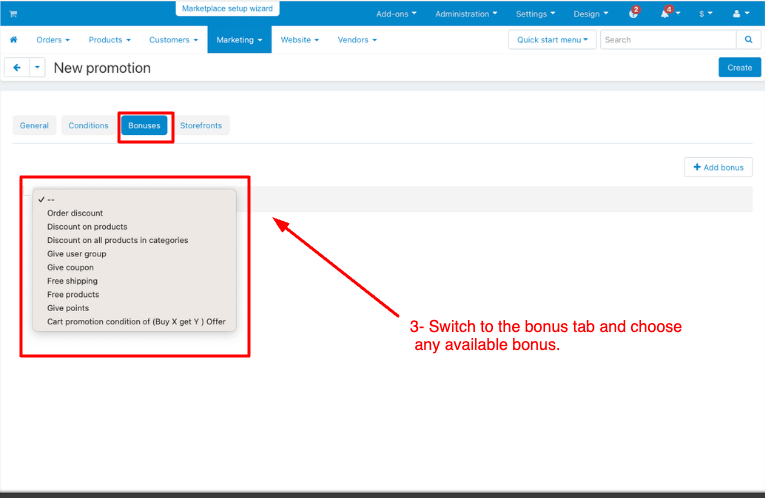Image resolution: width=765 pixels, height=498 pixels.
Task: Click the back arrow button
Action: 17,67
